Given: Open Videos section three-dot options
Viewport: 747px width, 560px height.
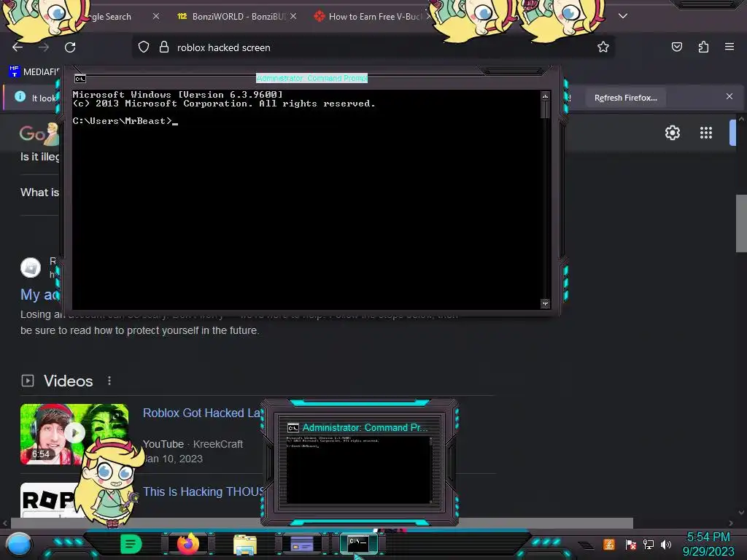Looking at the screenshot, I should (x=109, y=381).
